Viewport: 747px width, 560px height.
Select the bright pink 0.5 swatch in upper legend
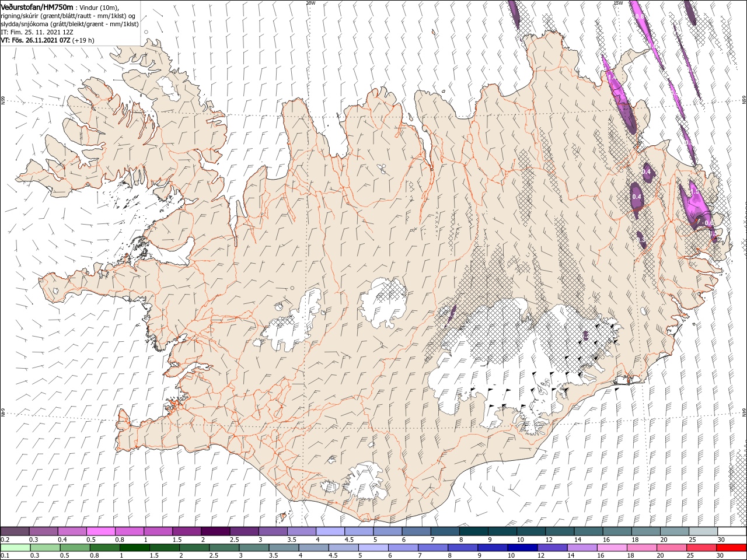tap(100, 531)
